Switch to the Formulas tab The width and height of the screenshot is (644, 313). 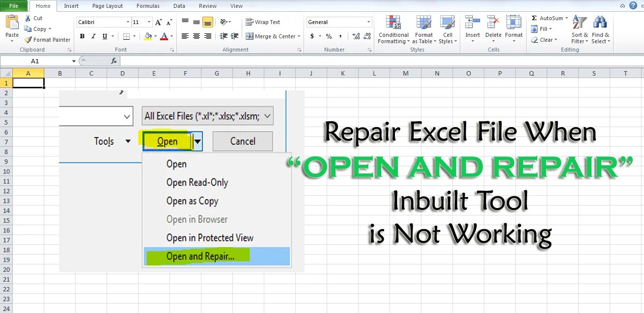[x=148, y=6]
